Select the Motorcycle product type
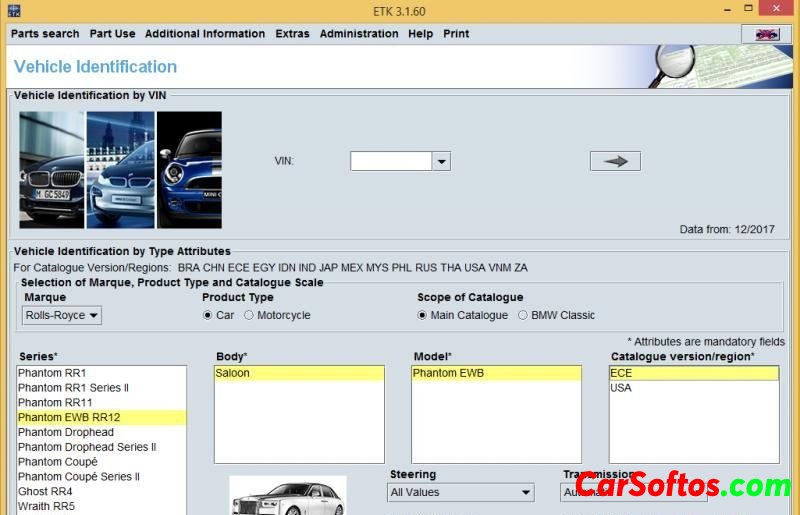800x515 pixels. pos(249,316)
